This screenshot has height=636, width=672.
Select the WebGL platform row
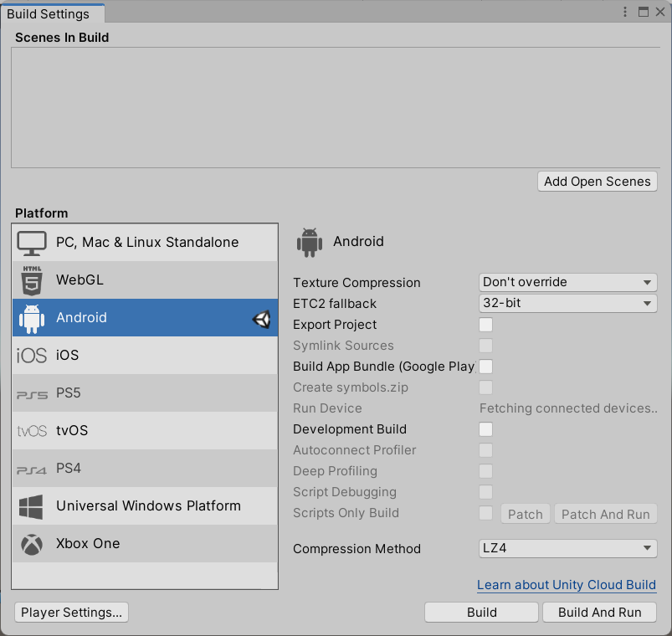pos(145,280)
